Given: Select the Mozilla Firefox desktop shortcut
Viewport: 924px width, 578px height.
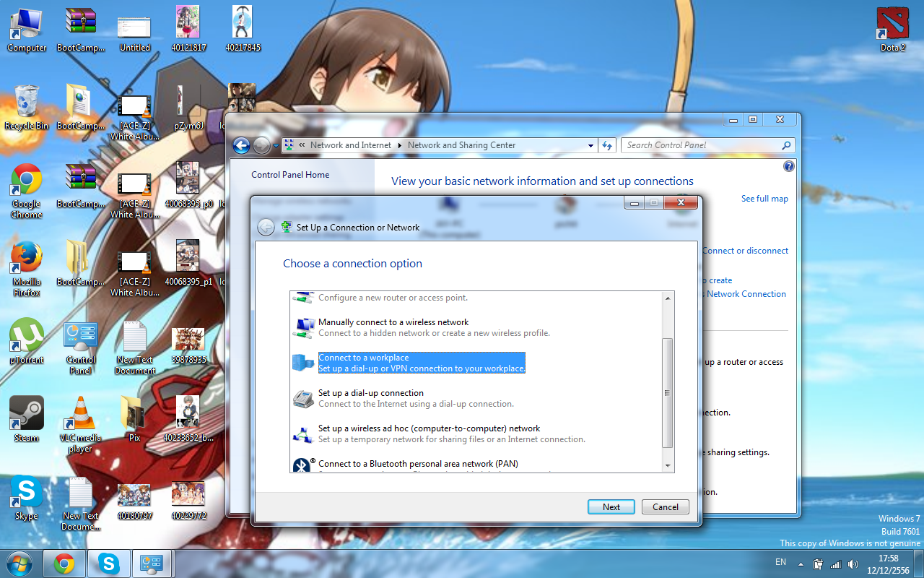Looking at the screenshot, I should 27,269.
